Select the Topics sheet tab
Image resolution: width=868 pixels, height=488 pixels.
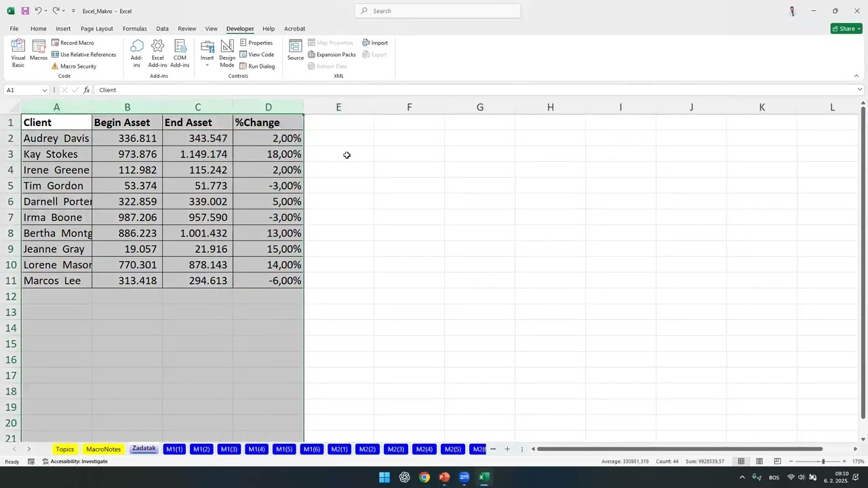tap(65, 449)
